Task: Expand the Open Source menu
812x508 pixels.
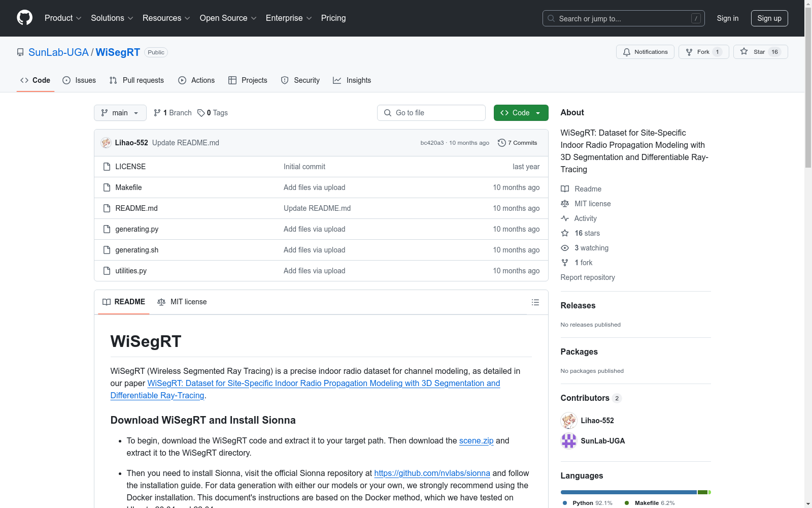Action: click(228, 18)
